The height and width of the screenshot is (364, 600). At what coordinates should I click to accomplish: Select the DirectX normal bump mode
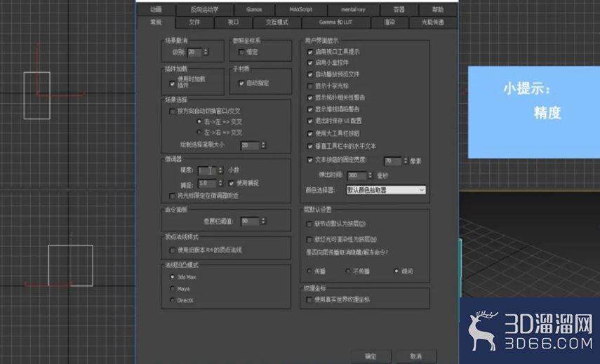tap(172, 300)
